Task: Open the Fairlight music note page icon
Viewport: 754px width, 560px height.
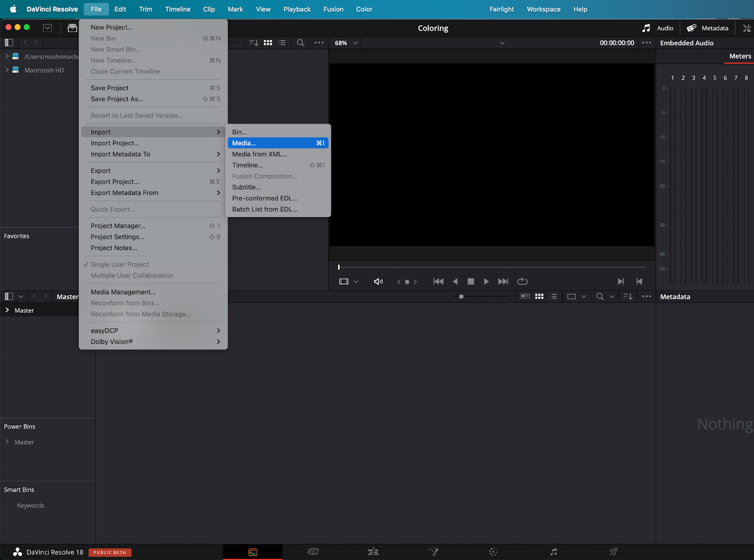Action: point(554,552)
